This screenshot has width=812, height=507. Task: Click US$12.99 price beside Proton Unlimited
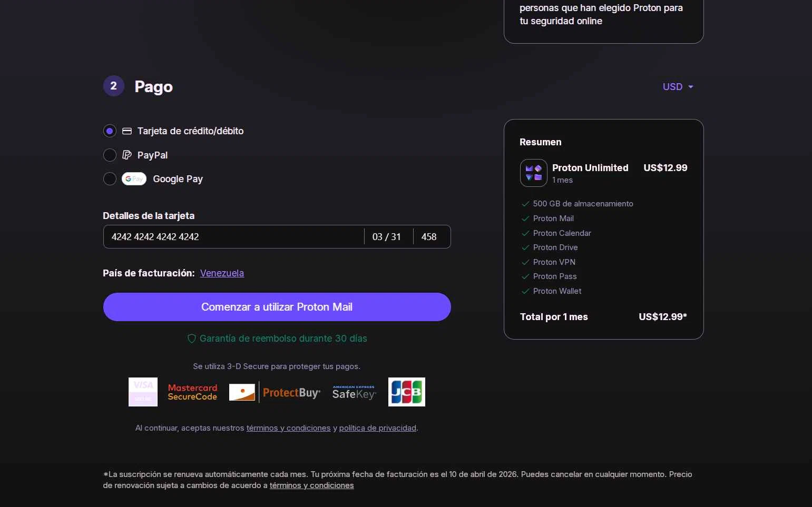click(x=666, y=168)
